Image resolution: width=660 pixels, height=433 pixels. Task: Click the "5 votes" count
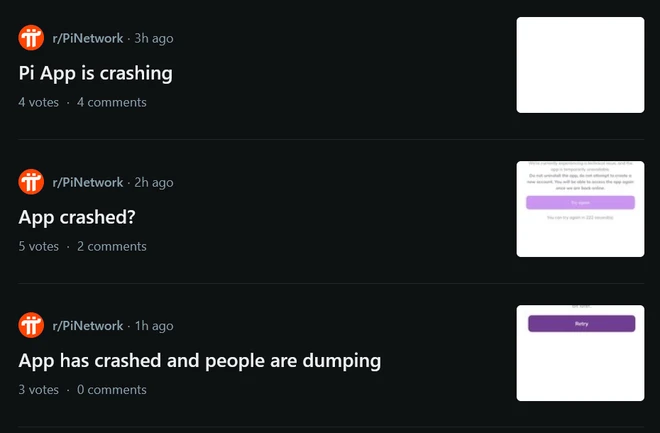tap(39, 246)
